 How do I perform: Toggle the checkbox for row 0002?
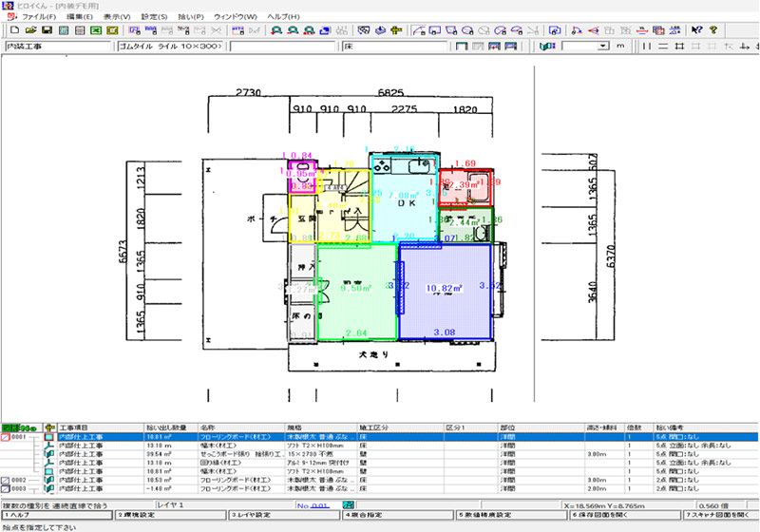(x=6, y=480)
